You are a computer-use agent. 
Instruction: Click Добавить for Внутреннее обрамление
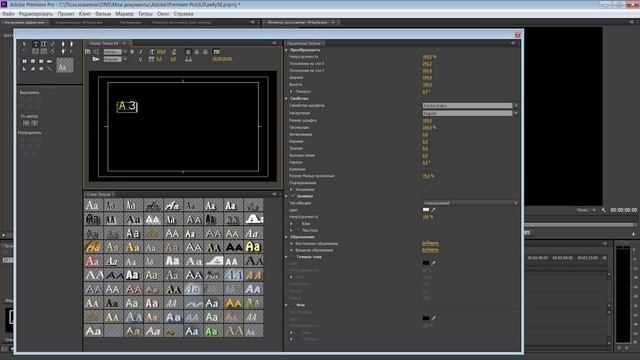pos(430,243)
